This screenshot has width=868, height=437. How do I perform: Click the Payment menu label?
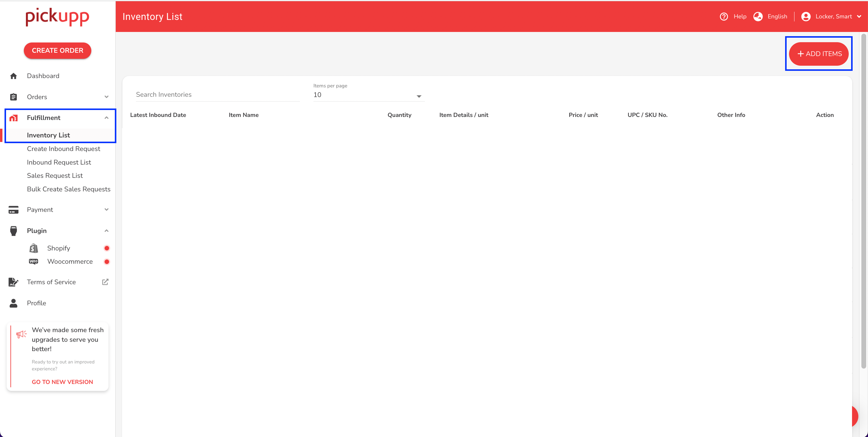pos(40,210)
